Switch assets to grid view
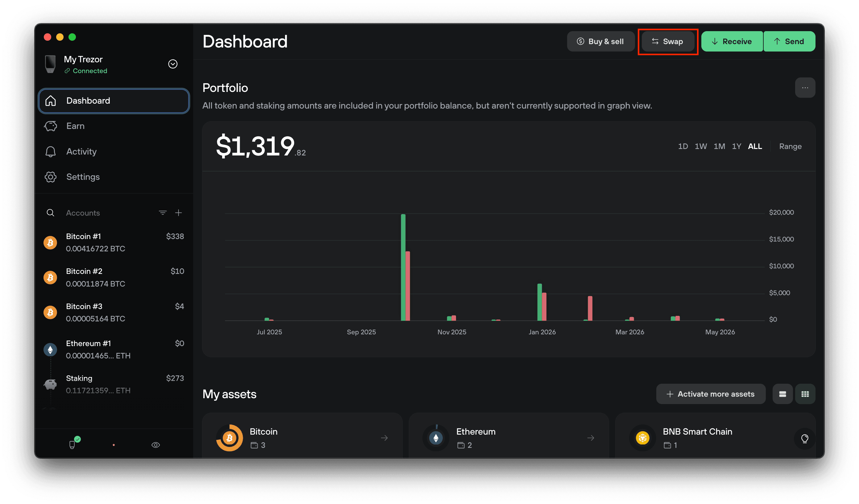The height and width of the screenshot is (504, 859). click(805, 394)
